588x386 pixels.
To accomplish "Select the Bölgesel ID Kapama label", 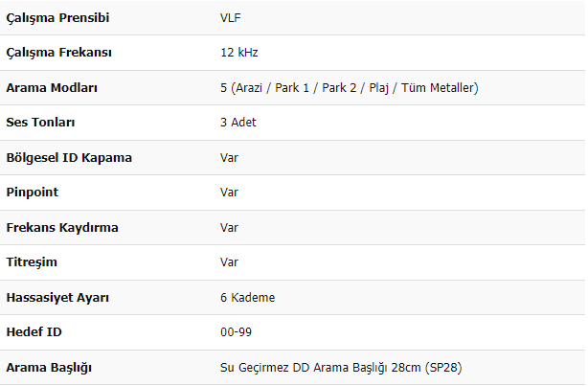I will pos(69,158).
